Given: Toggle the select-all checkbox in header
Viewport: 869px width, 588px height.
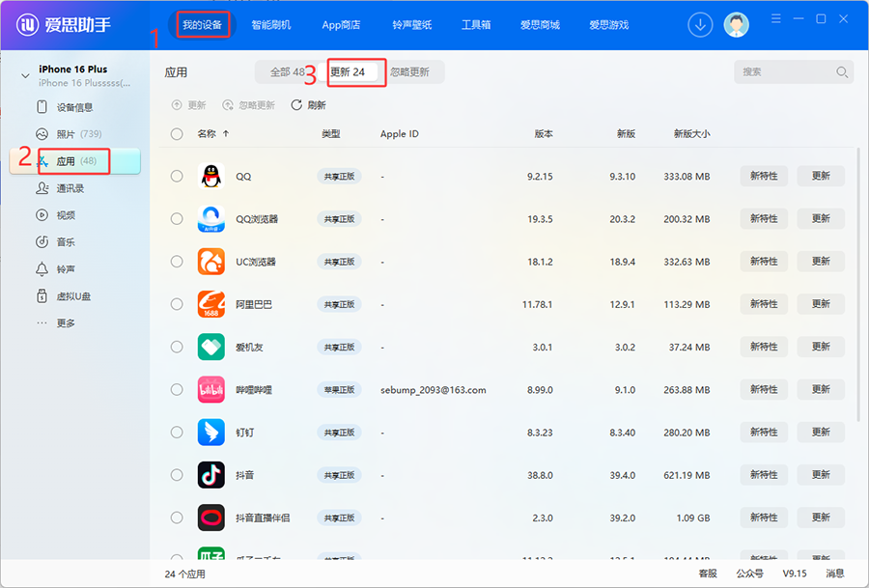Looking at the screenshot, I should (x=177, y=134).
